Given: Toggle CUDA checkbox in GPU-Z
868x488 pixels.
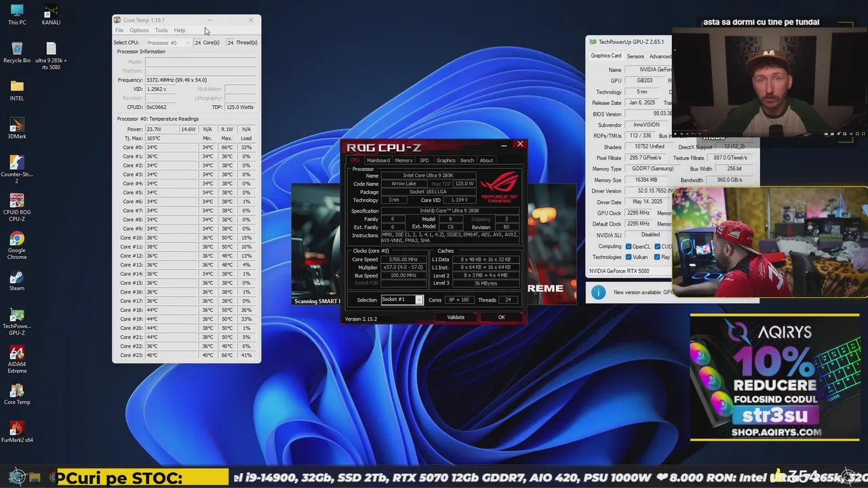Looking at the screenshot, I should [x=657, y=247].
